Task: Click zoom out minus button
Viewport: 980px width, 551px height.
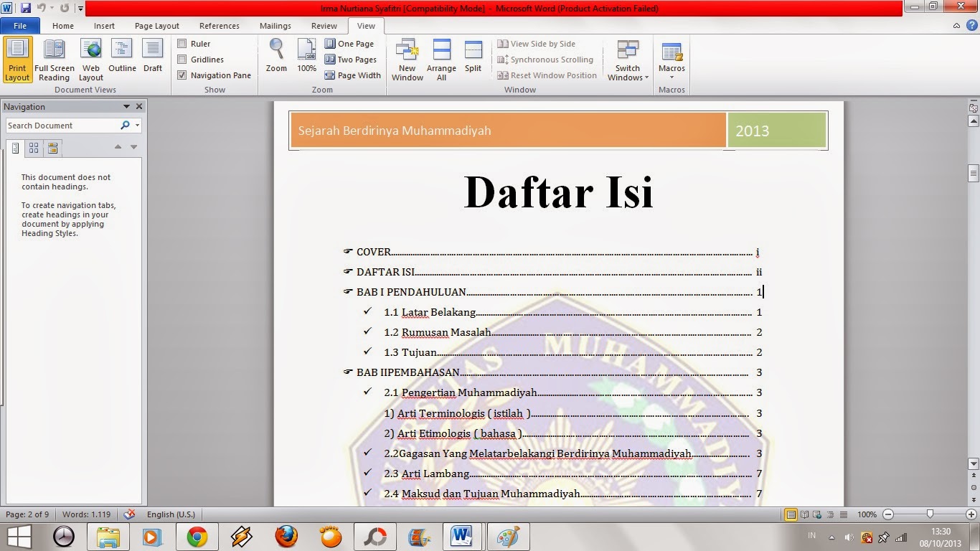Action: click(888, 514)
